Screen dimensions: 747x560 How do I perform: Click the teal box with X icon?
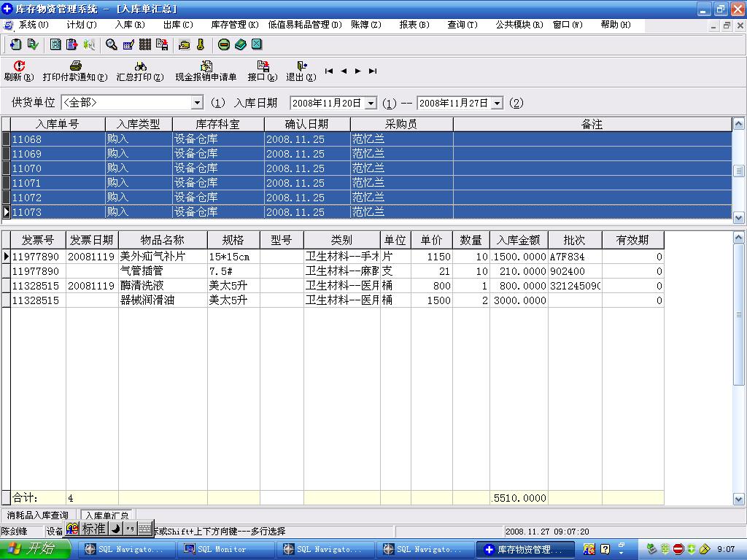(257, 44)
